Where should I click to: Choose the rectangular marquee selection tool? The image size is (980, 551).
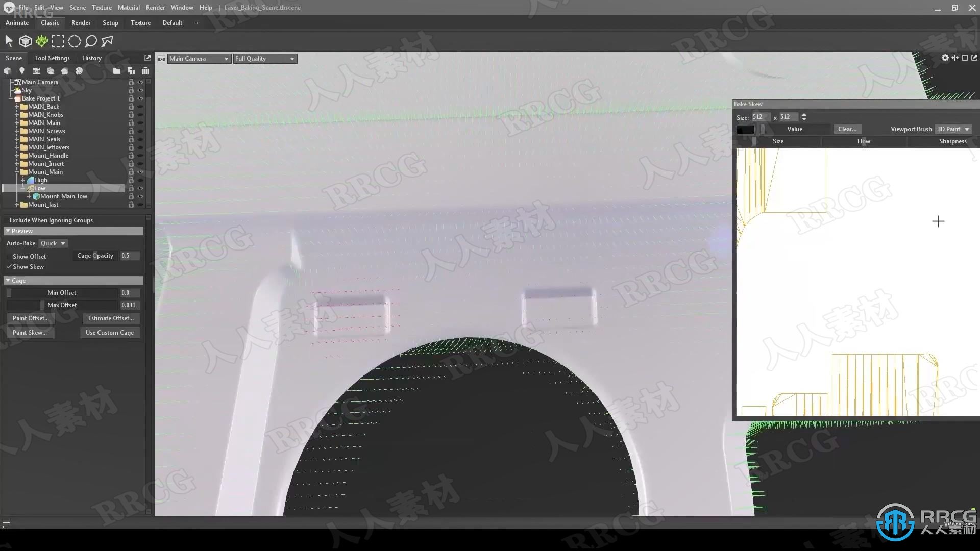(58, 41)
